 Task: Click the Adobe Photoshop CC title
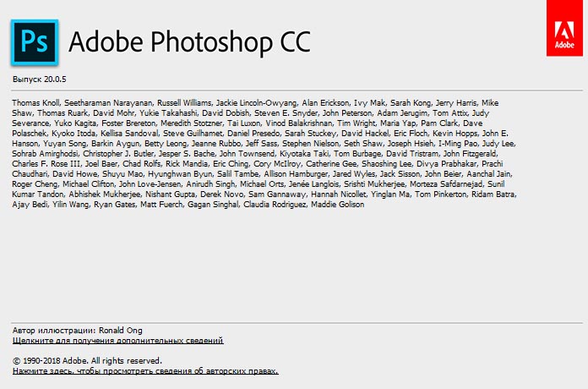[x=190, y=41]
